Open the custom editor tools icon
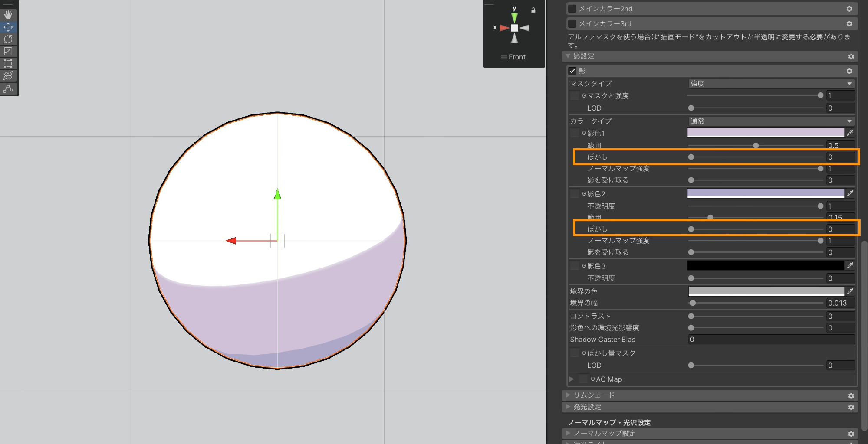The width and height of the screenshot is (868, 444). pyautogui.click(x=8, y=88)
